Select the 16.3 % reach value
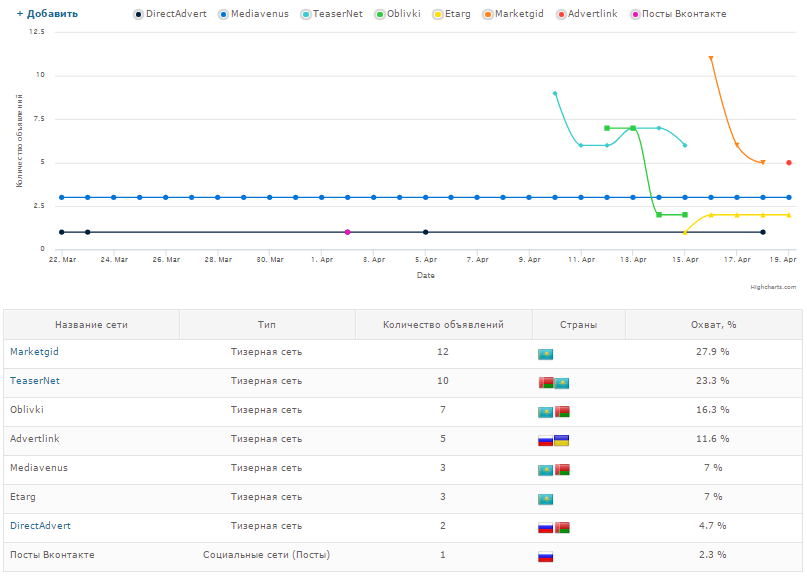Viewport: 807px width, 577px height. click(713, 410)
